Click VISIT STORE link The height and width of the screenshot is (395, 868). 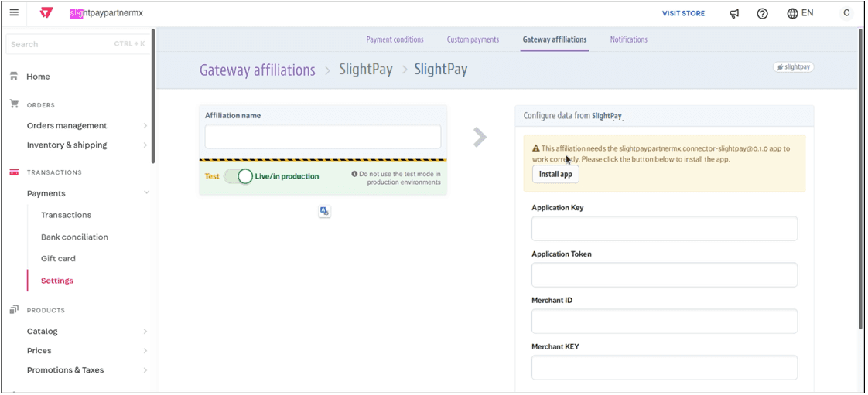tap(683, 13)
